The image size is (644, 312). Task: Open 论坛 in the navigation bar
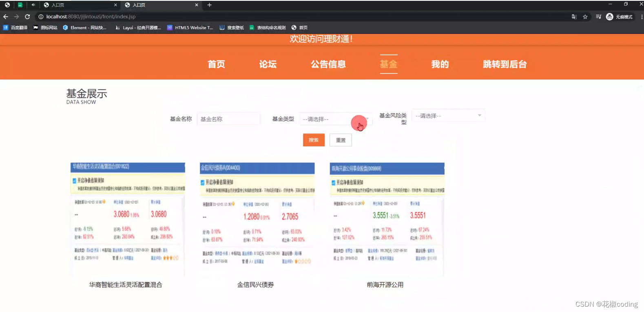click(x=268, y=64)
